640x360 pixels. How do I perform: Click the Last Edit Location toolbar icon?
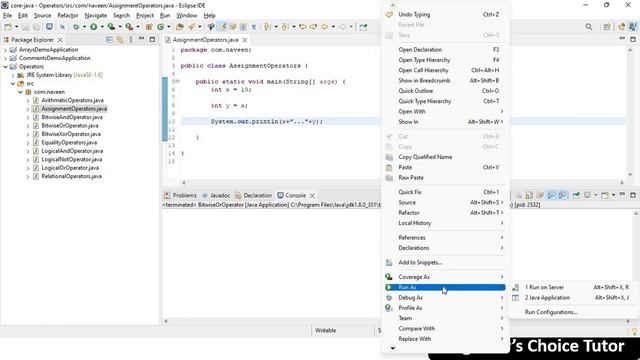click(303, 27)
